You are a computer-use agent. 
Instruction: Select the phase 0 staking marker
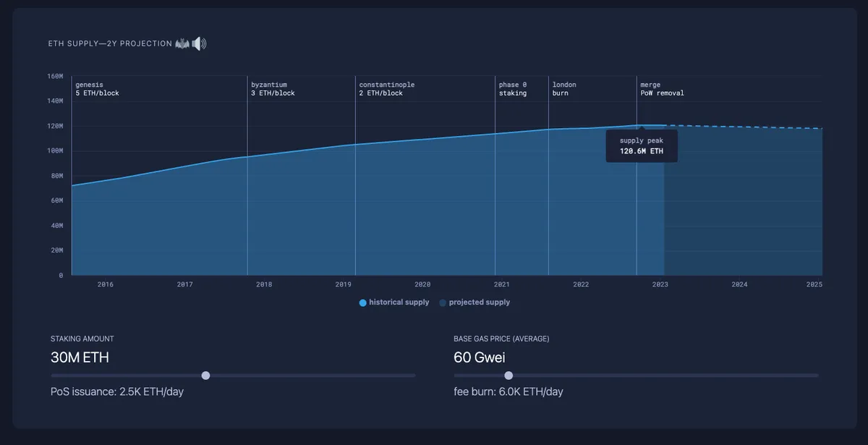[513, 89]
